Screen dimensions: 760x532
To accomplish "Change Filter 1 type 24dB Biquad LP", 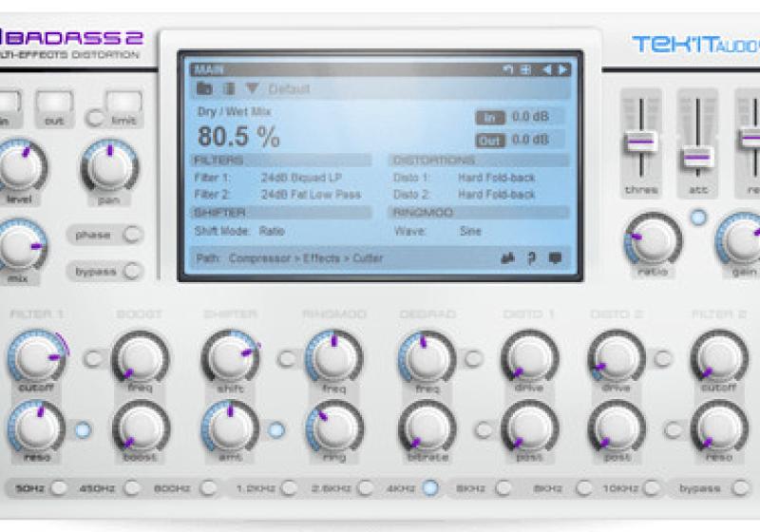I will point(301,178).
